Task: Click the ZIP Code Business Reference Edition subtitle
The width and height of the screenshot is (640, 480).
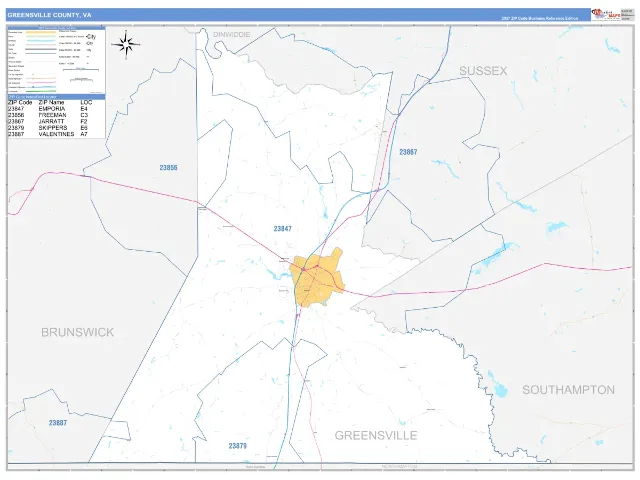Action: [x=540, y=18]
